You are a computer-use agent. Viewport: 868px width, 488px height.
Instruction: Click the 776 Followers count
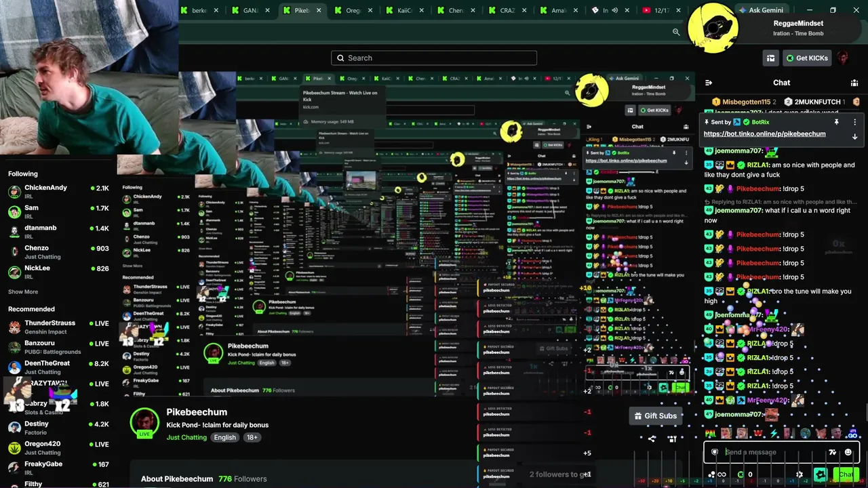242,479
